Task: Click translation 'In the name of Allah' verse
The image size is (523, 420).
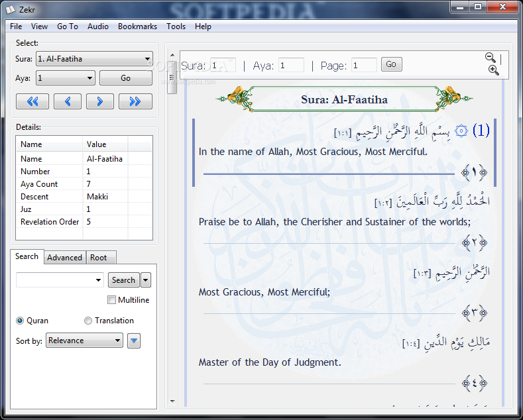Action: 313,152
